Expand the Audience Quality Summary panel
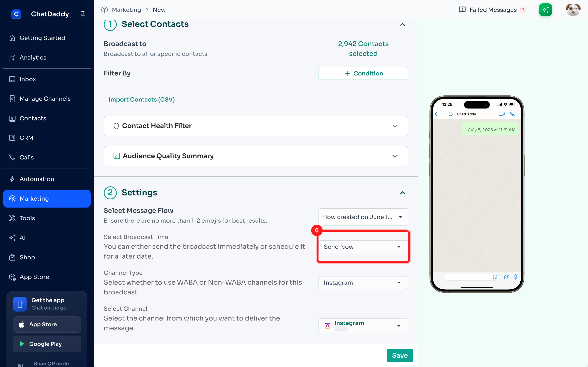 point(256,156)
